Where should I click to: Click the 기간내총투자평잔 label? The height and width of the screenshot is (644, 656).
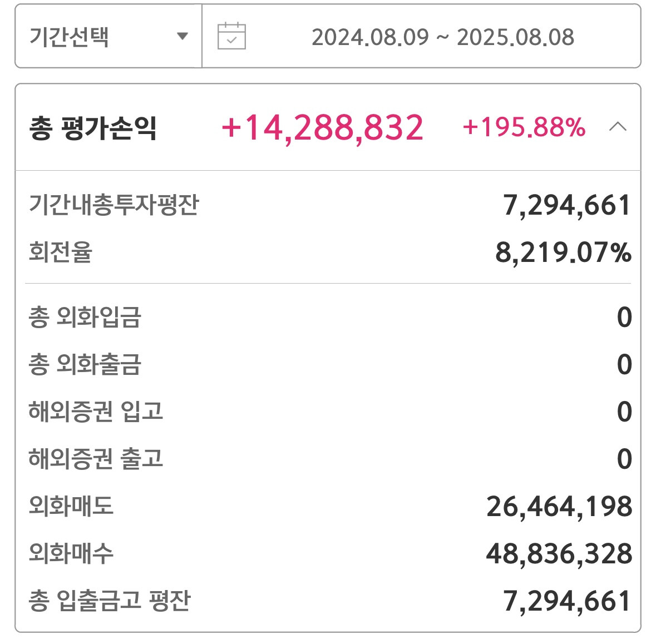[x=114, y=205]
